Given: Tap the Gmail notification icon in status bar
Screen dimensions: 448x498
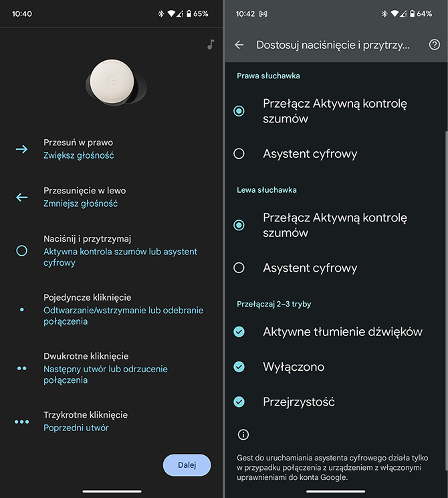Looking at the screenshot, I should click(x=263, y=13).
